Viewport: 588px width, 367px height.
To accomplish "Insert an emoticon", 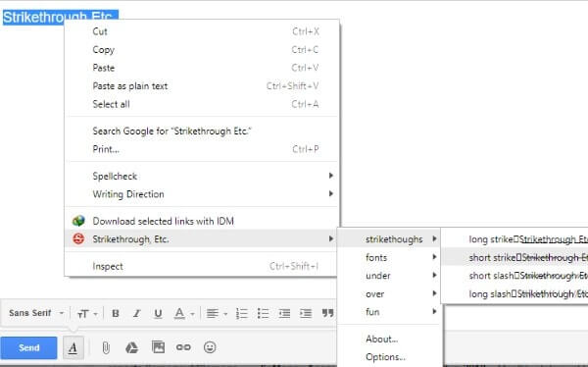I will [210, 347].
